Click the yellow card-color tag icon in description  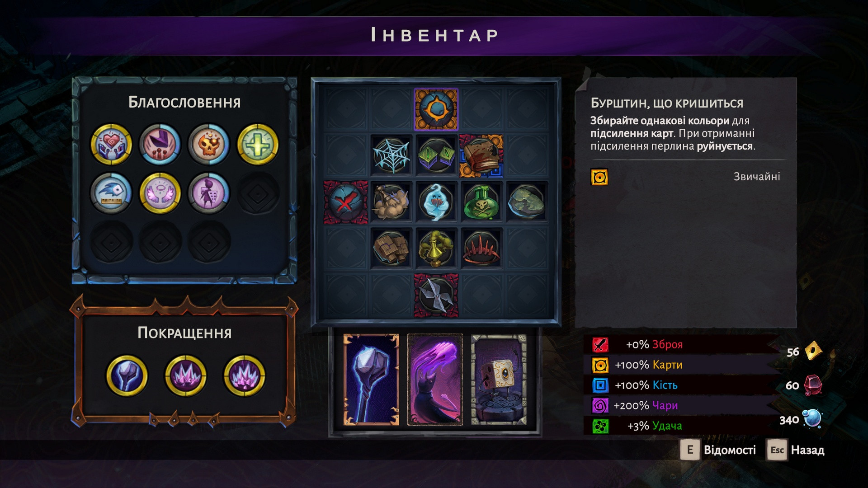(x=599, y=177)
